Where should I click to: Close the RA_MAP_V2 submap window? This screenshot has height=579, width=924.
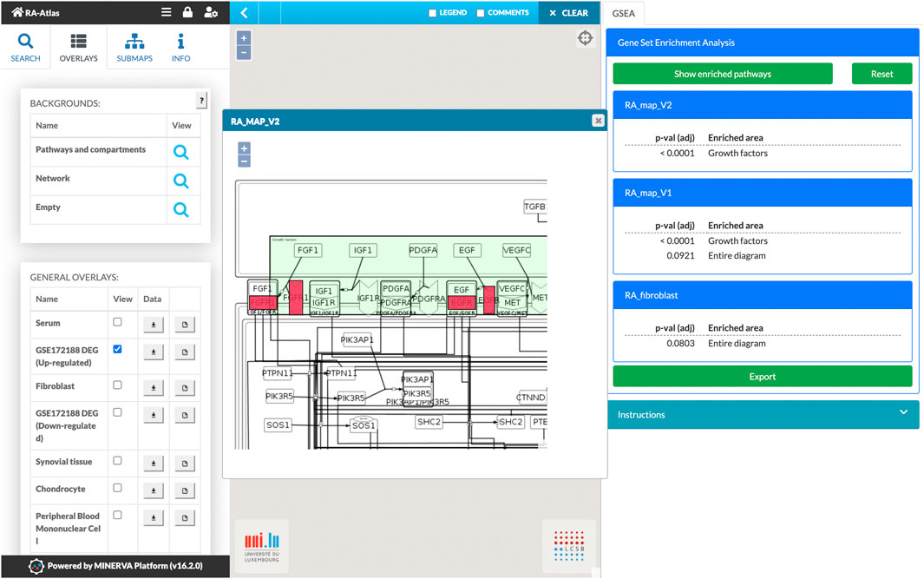pyautogui.click(x=598, y=121)
